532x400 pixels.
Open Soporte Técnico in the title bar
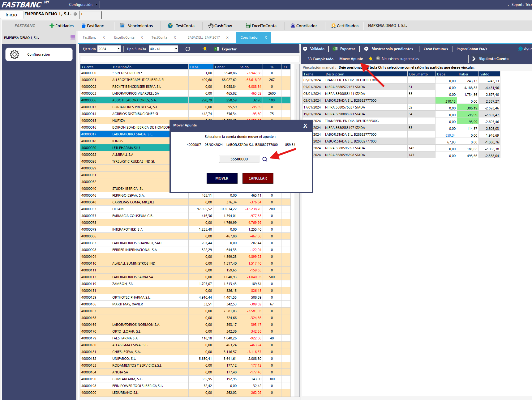pyautogui.click(x=521, y=5)
